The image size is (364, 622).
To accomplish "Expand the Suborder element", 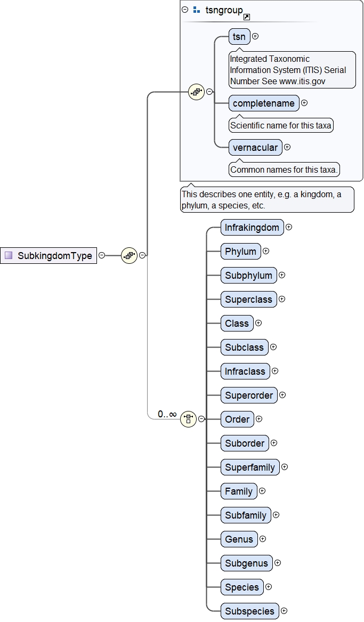I will 273,443.
